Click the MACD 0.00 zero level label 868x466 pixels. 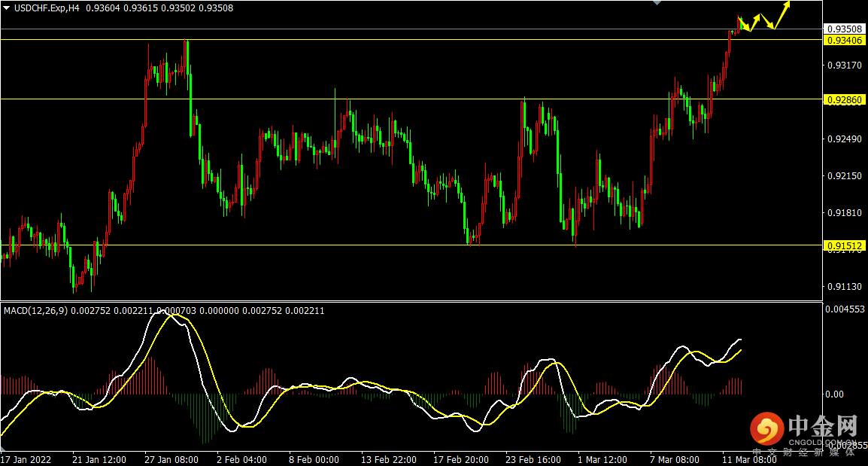click(x=835, y=394)
